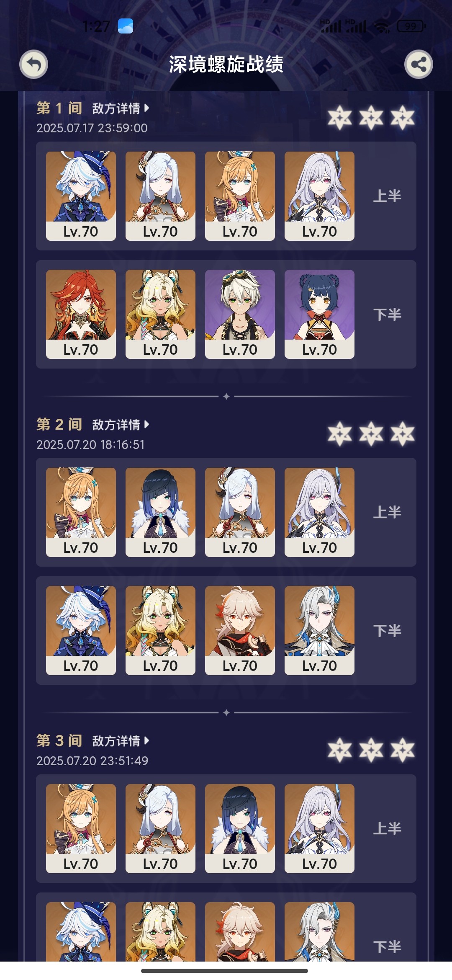Select the 下半 label in 第 2 间

[x=387, y=631]
